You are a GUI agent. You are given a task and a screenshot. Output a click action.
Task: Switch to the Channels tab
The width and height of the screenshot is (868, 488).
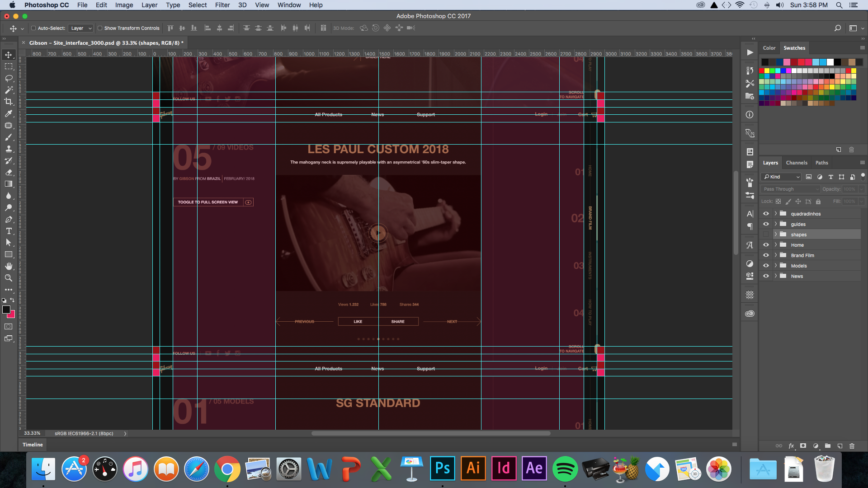[x=797, y=163]
